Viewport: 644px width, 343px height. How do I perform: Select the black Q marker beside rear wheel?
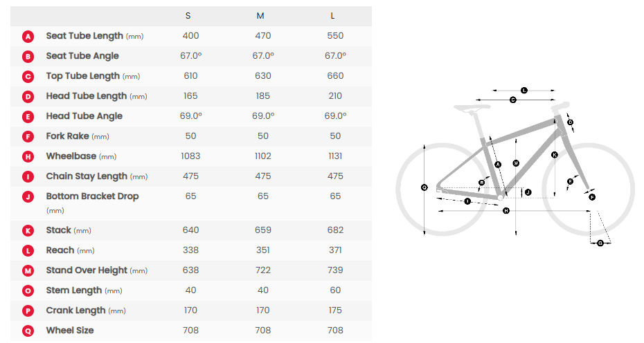click(424, 187)
